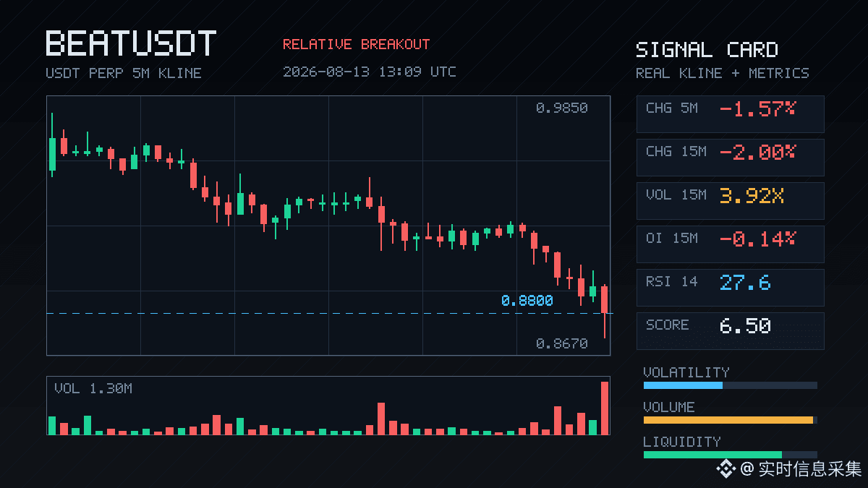Click the LIQUIDITY label
Viewport: 868px width, 488px height.
[682, 442]
